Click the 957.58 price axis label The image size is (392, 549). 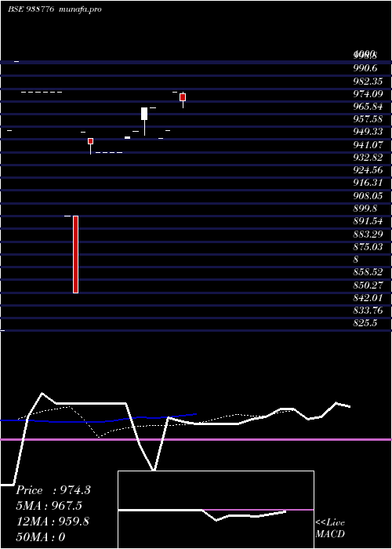point(368,119)
